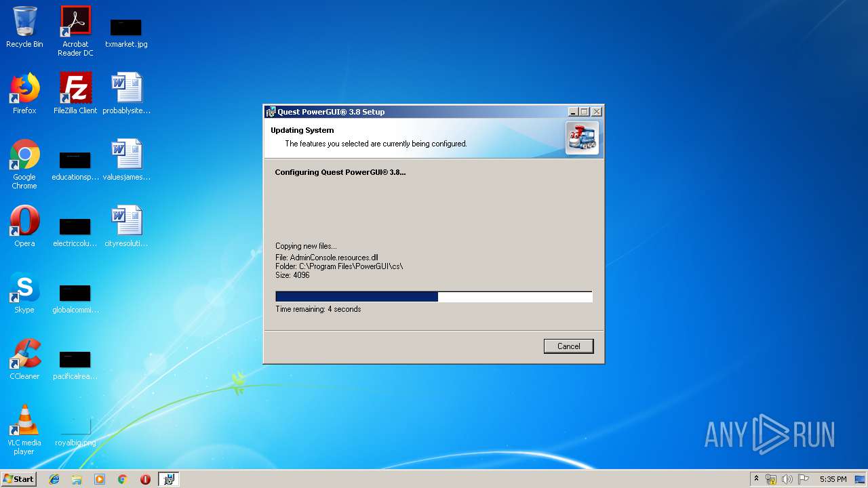The image size is (868, 488).
Task: Click the 'File: AdminConsole.resources.dll' text
Action: (327, 258)
